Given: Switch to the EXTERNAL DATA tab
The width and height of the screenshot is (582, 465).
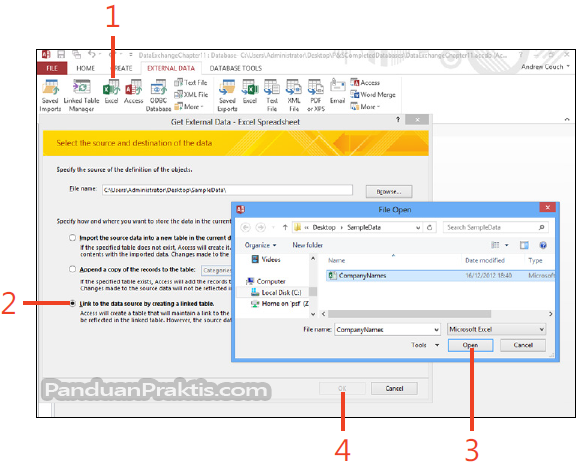Looking at the screenshot, I should pyautogui.click(x=171, y=68).
